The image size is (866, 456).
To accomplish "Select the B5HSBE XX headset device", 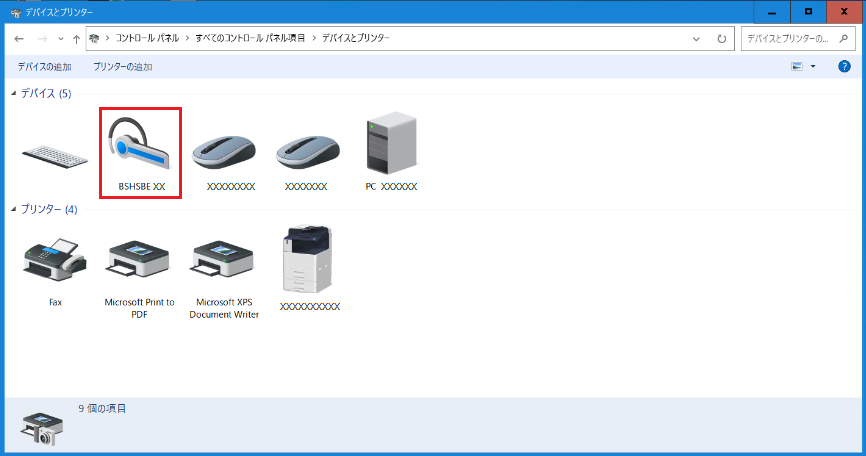I will tap(140, 153).
